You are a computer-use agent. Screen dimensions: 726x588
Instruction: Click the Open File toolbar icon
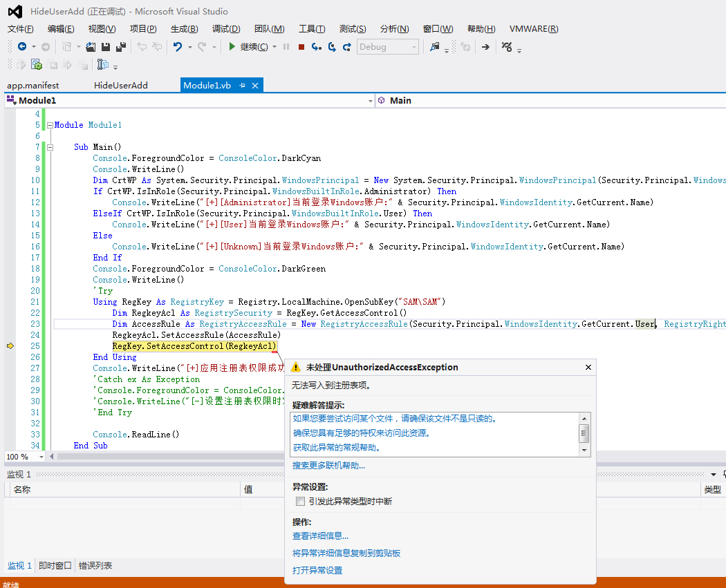pos(91,47)
